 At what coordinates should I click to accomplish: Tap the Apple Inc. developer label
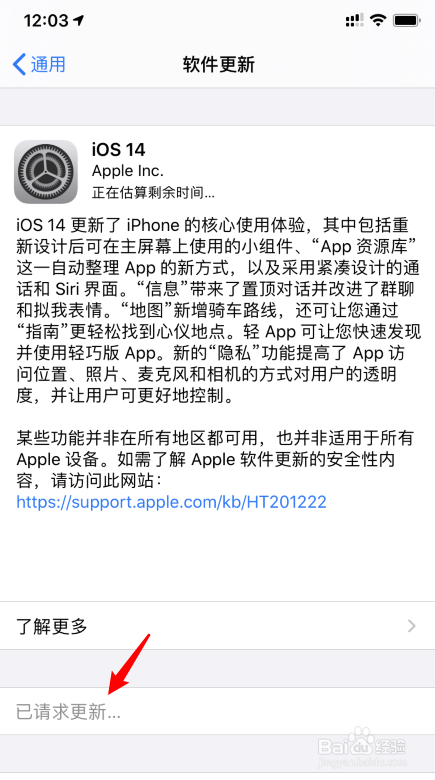(x=128, y=171)
